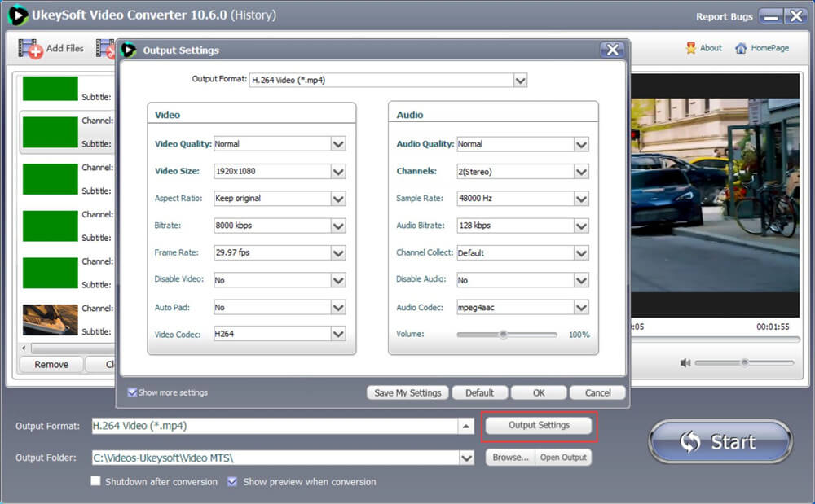Click the Cancel button

597,392
